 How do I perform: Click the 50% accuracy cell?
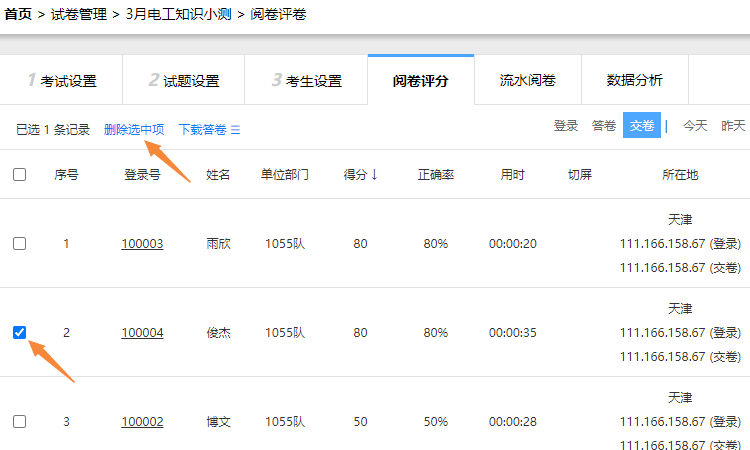coord(436,422)
